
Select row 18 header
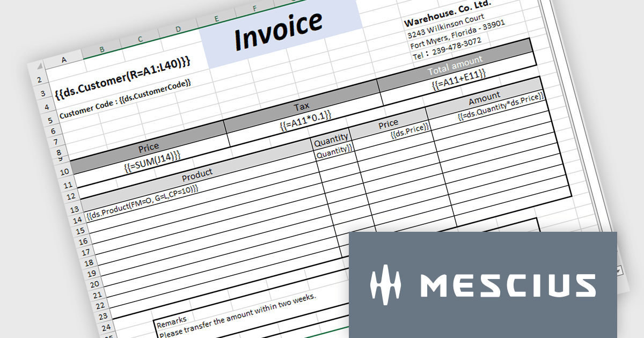tap(89, 263)
